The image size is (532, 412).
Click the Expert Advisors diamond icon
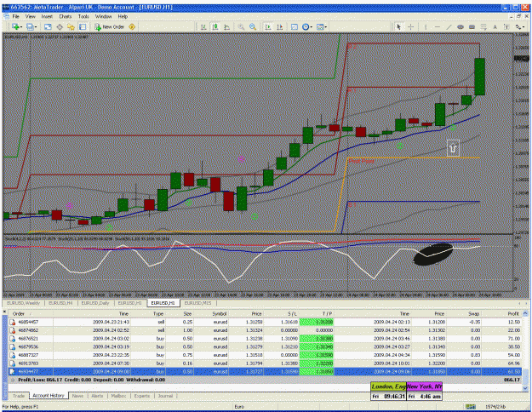[x=132, y=26]
